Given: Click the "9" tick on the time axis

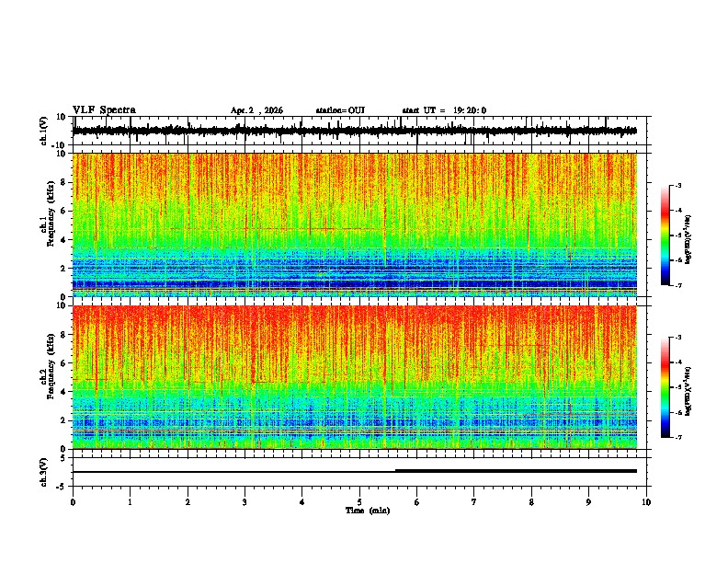Looking at the screenshot, I should tap(588, 502).
